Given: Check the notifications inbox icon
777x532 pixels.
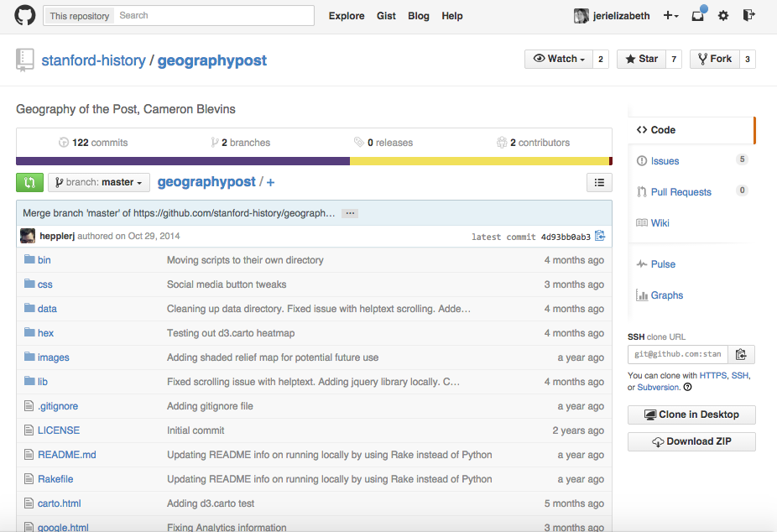Looking at the screenshot, I should click(699, 14).
